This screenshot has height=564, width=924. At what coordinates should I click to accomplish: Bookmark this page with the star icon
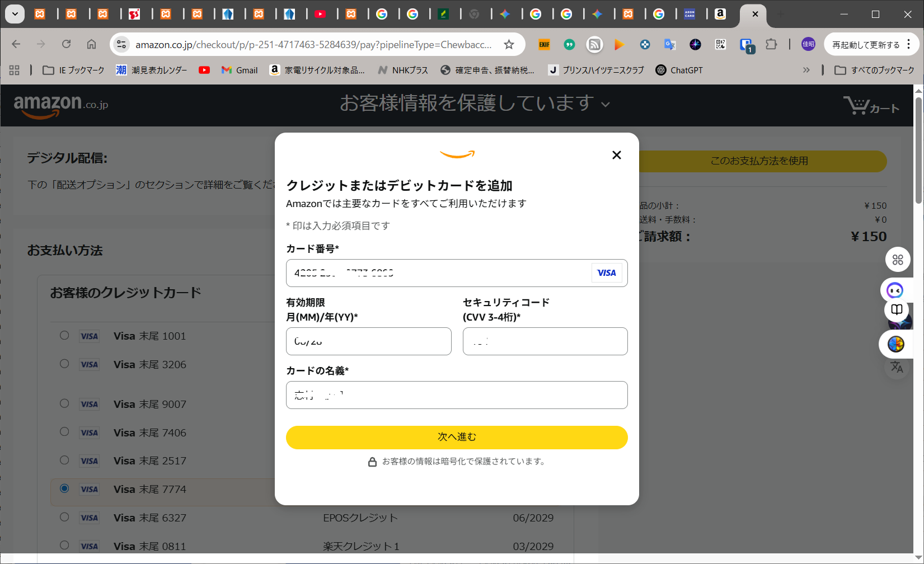point(509,45)
